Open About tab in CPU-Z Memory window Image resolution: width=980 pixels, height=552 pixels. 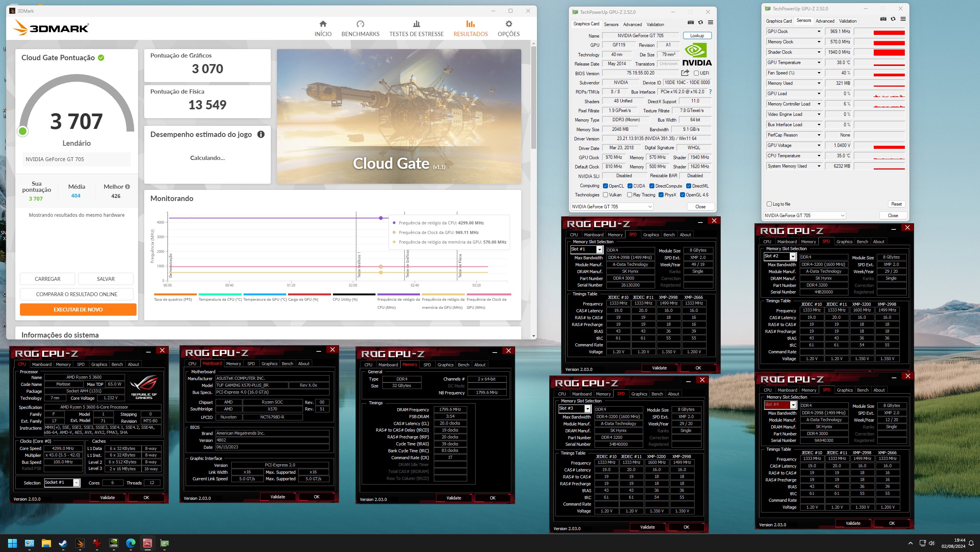(x=479, y=365)
